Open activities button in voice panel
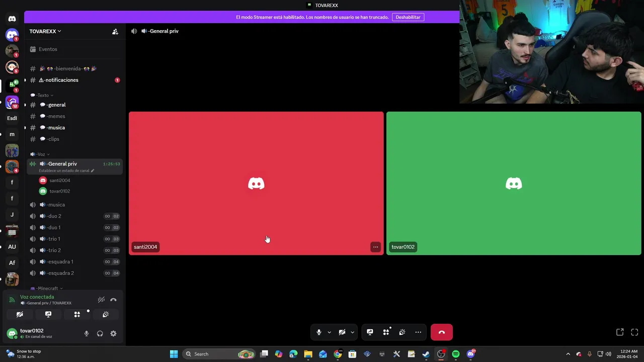 click(77, 314)
